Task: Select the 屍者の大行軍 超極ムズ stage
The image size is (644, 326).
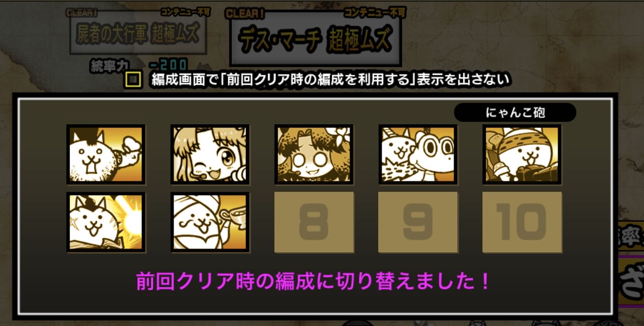Action: tap(138, 34)
